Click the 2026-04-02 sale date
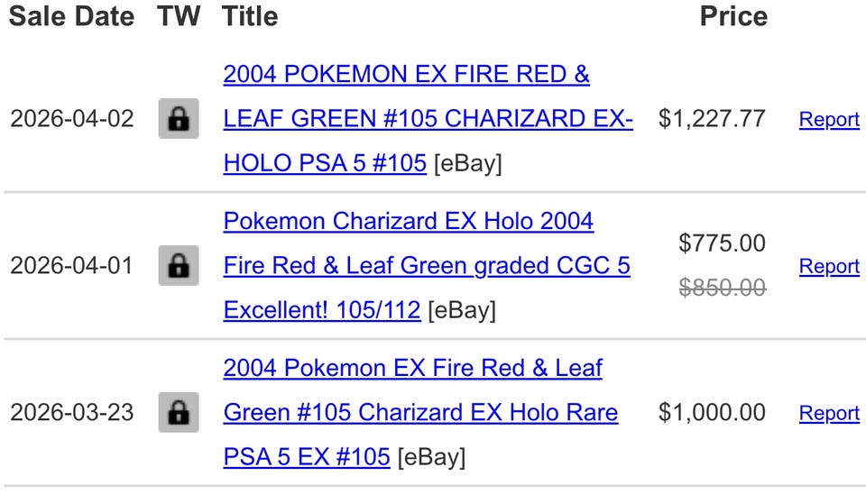The height and width of the screenshot is (504, 866). [x=72, y=119]
